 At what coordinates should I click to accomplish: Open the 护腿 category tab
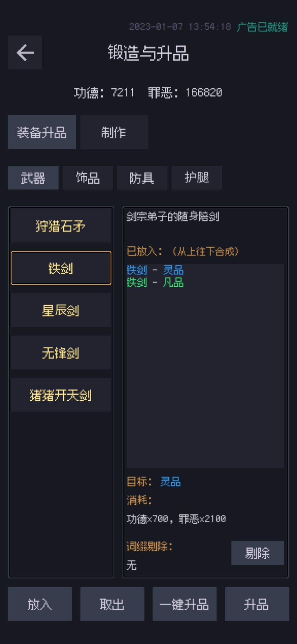[197, 178]
